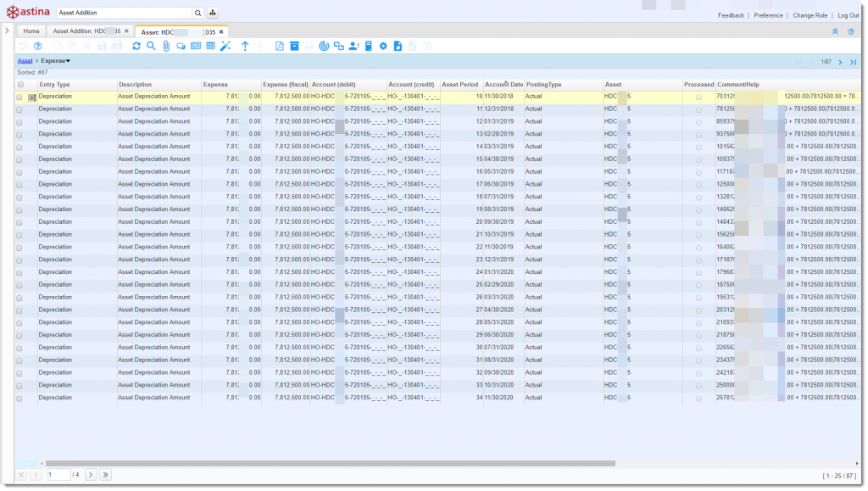The image size is (868, 491).
Task: Tick the select-all checkbox in the grid header
Action: point(20,85)
